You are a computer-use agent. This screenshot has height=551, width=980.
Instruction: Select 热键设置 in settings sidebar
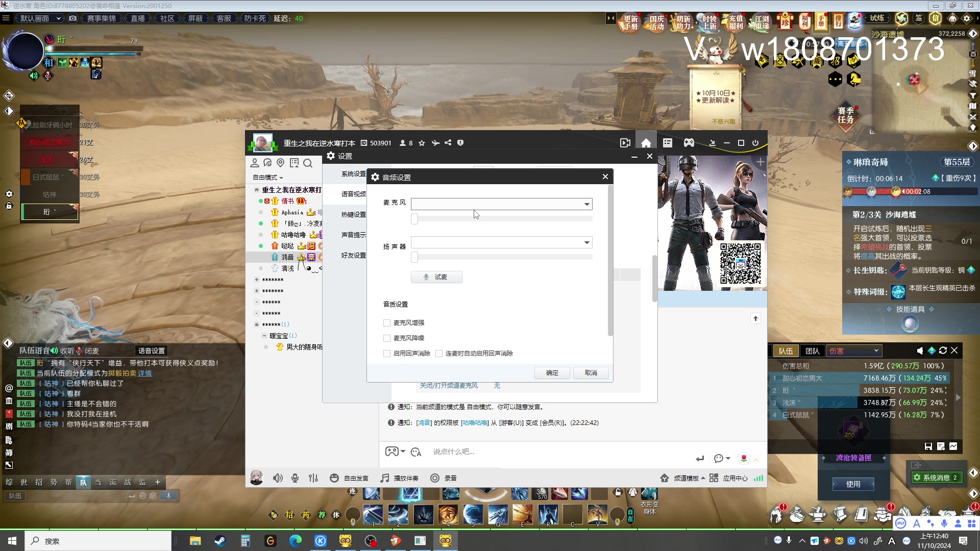tap(354, 215)
